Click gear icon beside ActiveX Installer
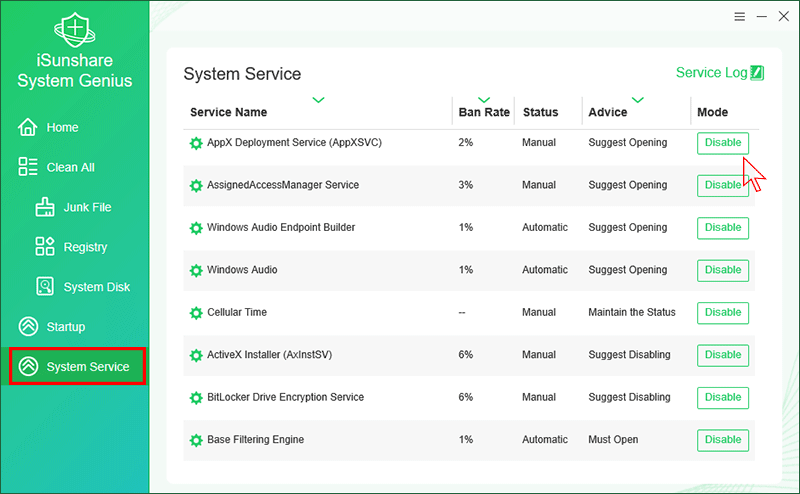This screenshot has width=800, height=494. 196,355
